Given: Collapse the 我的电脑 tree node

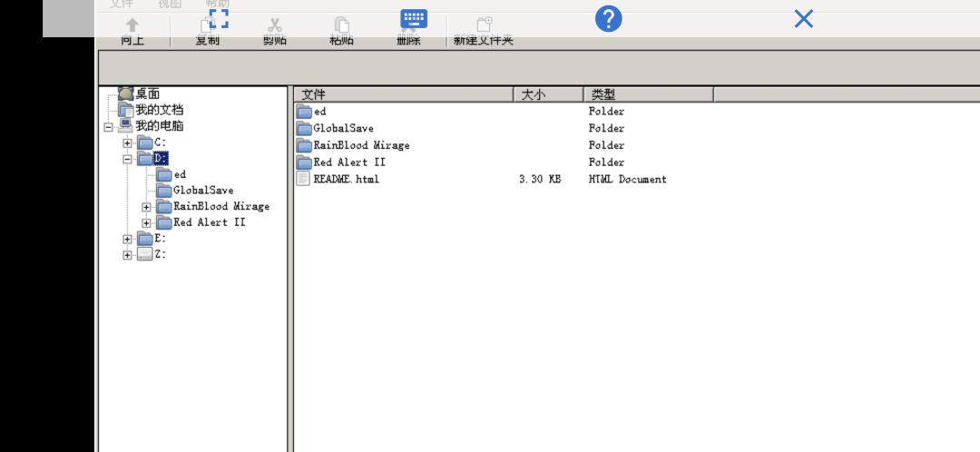Looking at the screenshot, I should pyautogui.click(x=109, y=127).
